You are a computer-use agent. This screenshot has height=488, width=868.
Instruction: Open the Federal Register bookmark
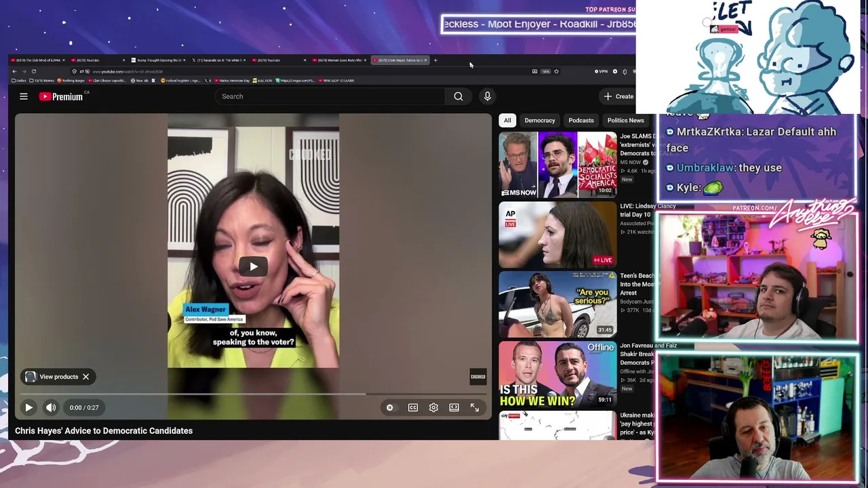182,81
